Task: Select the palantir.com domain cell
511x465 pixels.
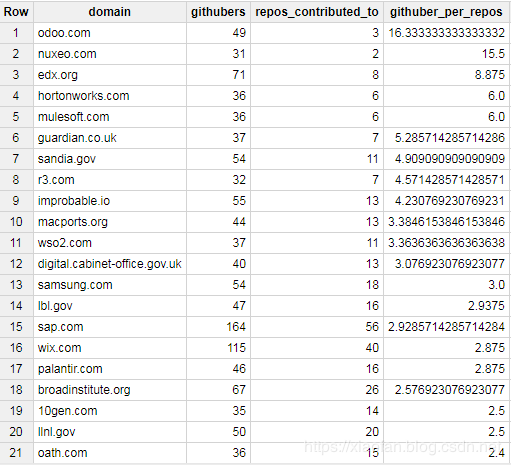Action: tap(110, 369)
